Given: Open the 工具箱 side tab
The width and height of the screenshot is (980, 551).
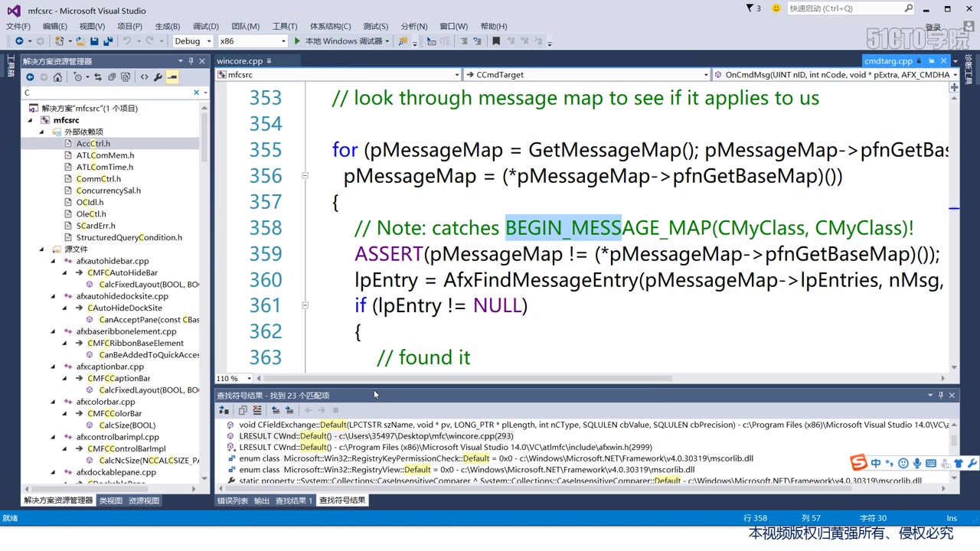Looking at the screenshot, I should pyautogui.click(x=11, y=66).
